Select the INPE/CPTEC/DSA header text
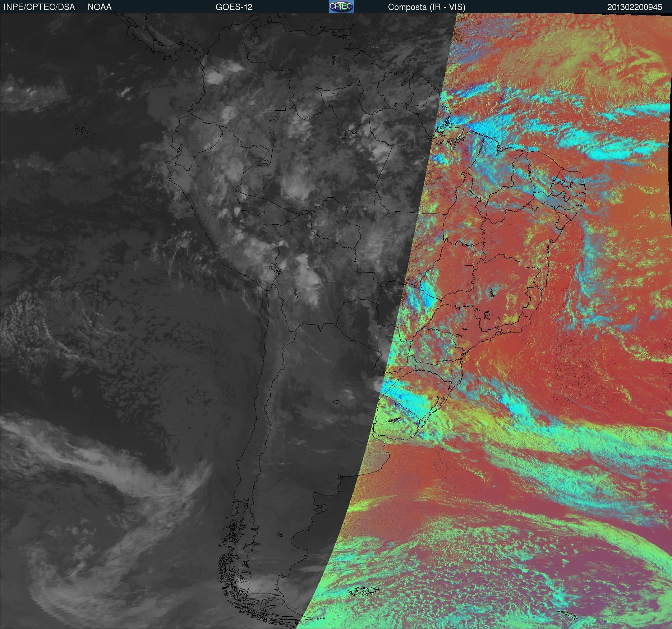 (x=39, y=7)
